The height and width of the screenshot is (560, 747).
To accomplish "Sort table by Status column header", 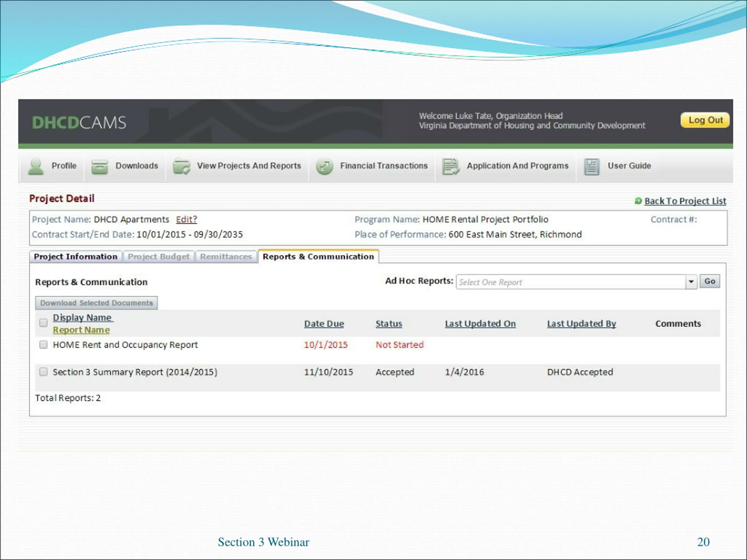I will [x=389, y=324].
